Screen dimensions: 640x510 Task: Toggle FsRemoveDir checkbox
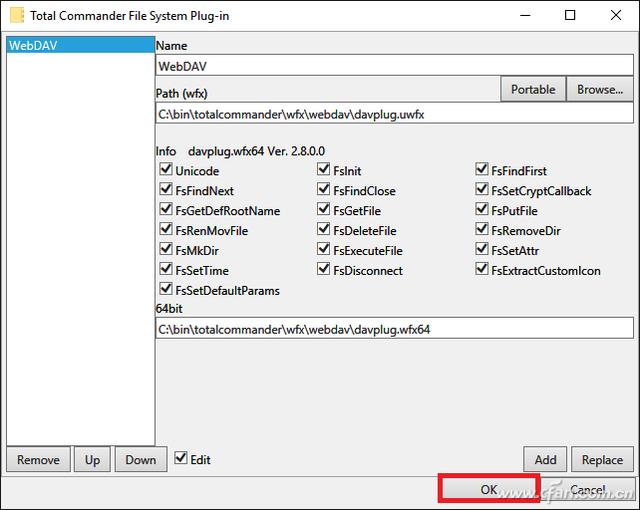(x=482, y=229)
